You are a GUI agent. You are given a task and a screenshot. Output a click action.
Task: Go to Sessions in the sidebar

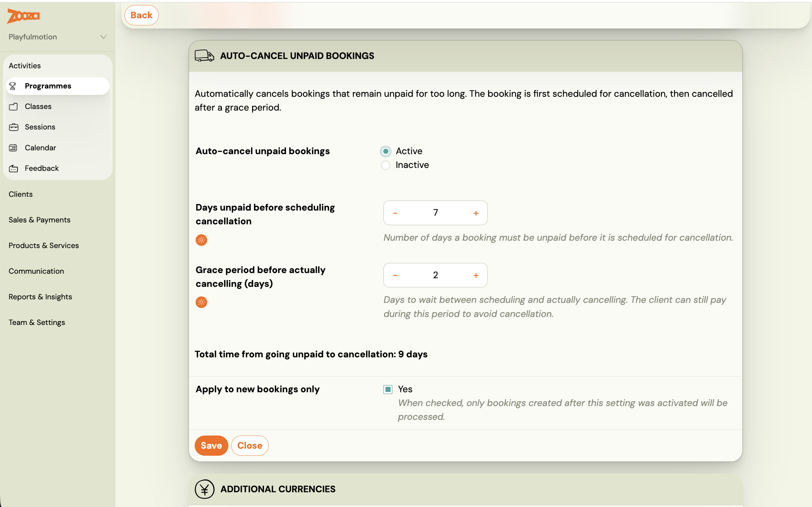point(58,127)
